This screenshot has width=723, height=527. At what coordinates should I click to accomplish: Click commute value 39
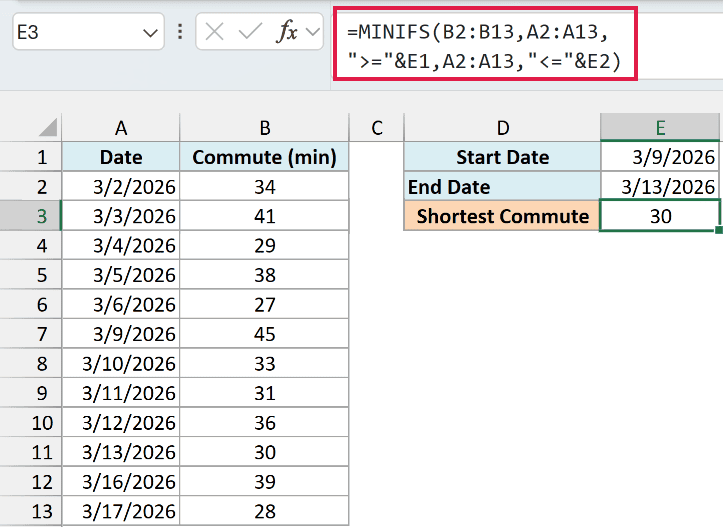pyautogui.click(x=265, y=482)
